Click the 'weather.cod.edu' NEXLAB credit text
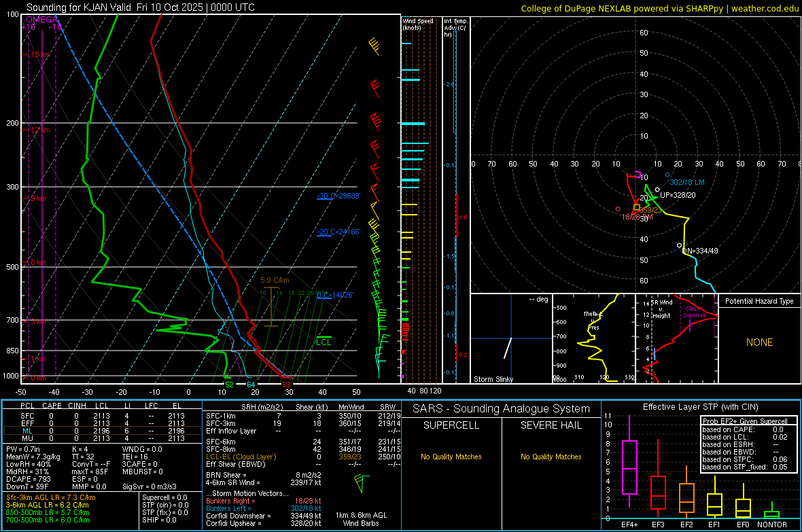This screenshot has height=532, width=802. click(765, 8)
